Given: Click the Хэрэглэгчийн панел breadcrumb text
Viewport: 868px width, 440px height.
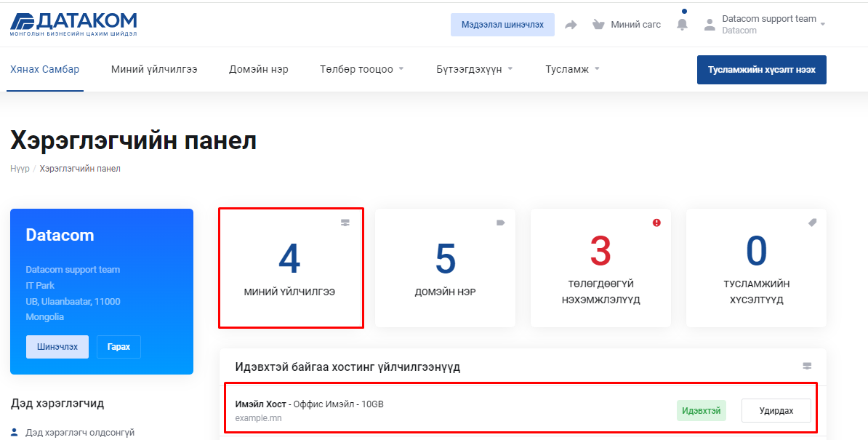Looking at the screenshot, I should tap(80, 168).
